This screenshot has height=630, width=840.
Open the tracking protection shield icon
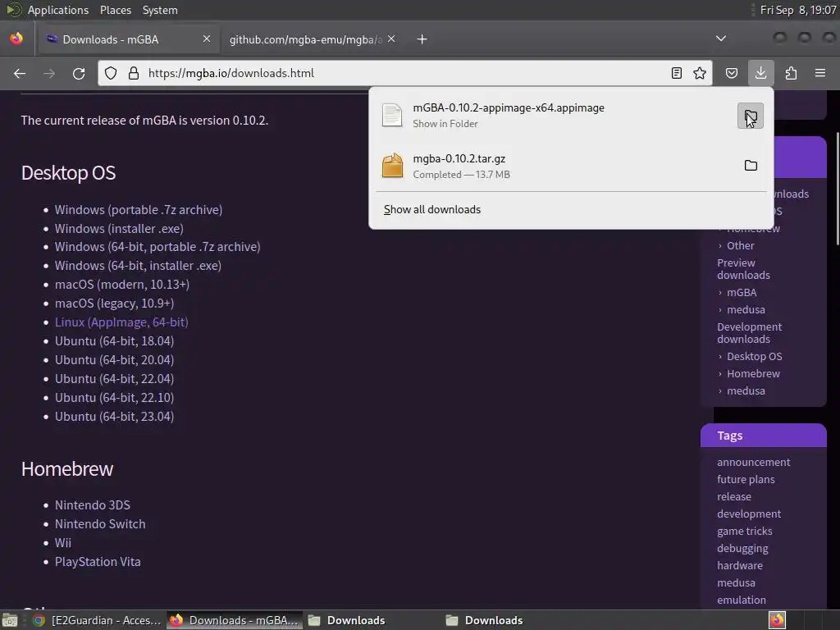[x=111, y=73]
